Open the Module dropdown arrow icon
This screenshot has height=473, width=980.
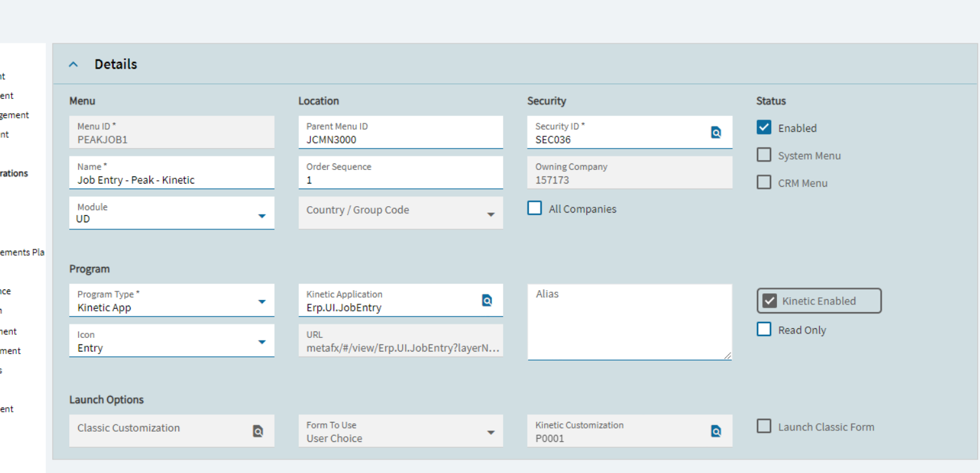(x=262, y=213)
